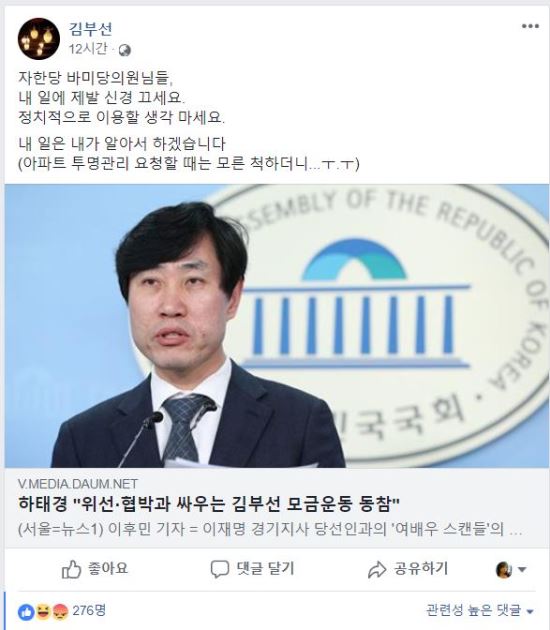This screenshot has width=550, height=630.
Task: Click the globe public privacy icon
Action: [x=125, y=50]
